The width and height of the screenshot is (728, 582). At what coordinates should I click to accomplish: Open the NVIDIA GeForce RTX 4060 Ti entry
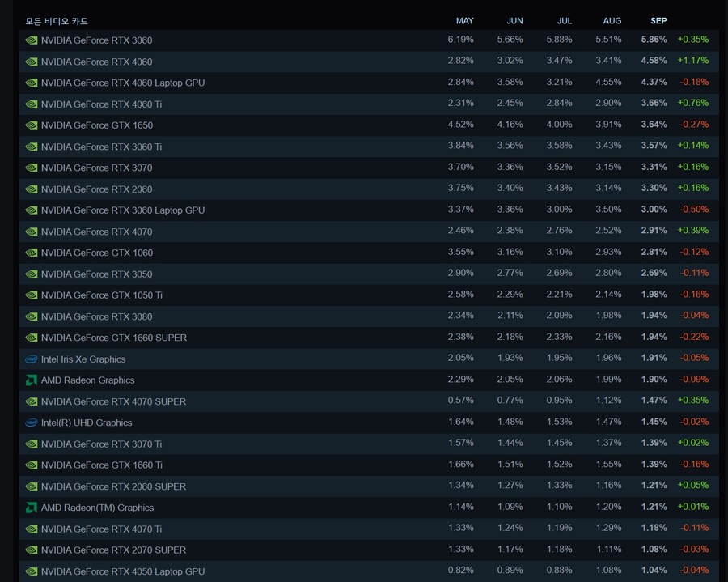[369, 104]
